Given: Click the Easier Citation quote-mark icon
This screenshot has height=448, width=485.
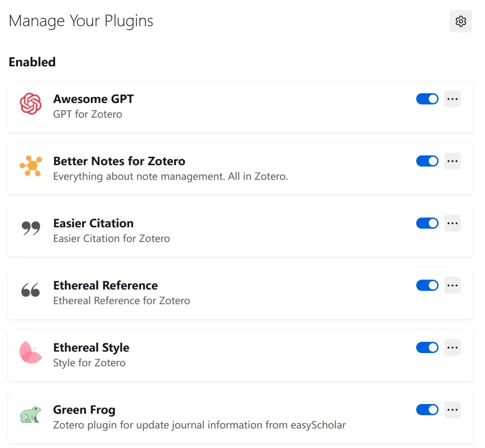Looking at the screenshot, I should coord(31,228).
